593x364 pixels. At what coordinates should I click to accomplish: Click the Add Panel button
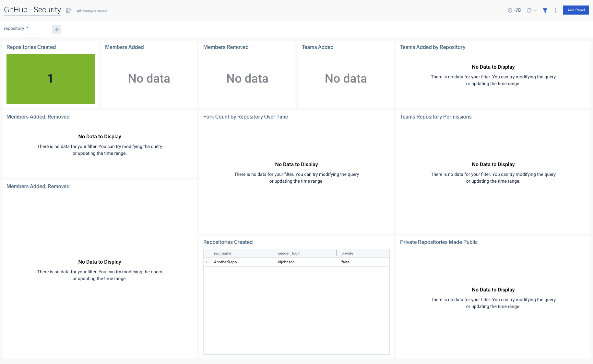click(576, 10)
